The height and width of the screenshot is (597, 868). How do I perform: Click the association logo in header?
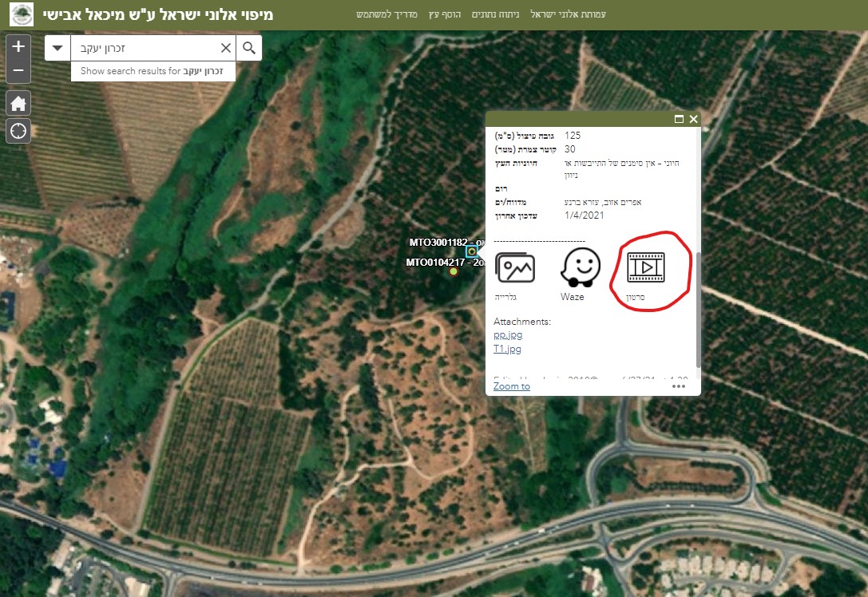22,14
